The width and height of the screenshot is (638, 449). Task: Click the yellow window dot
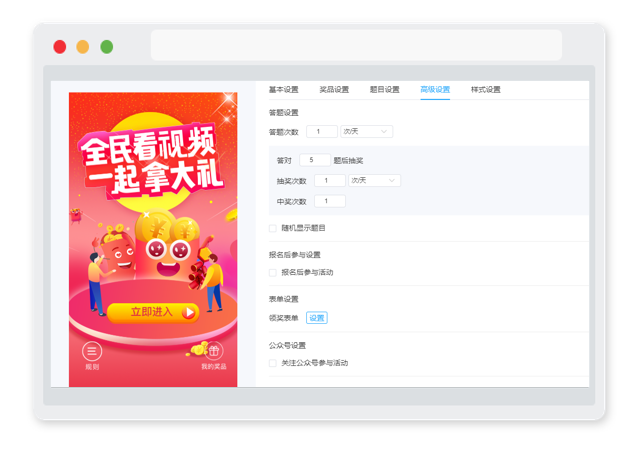[83, 47]
